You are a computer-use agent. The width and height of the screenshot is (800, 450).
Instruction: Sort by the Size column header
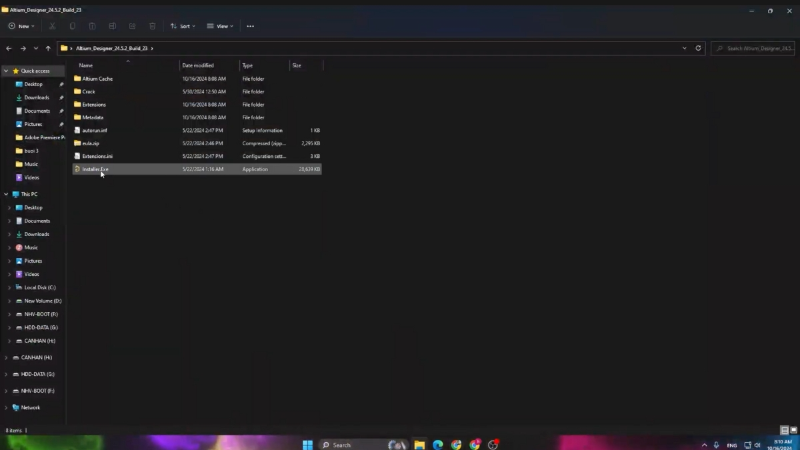pyautogui.click(x=306, y=65)
